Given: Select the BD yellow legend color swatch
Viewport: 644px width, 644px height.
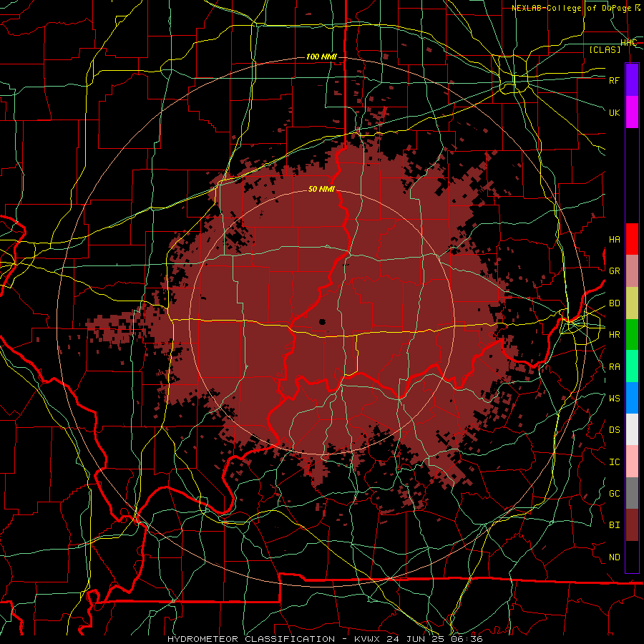Looking at the screenshot, I should click(632, 303).
